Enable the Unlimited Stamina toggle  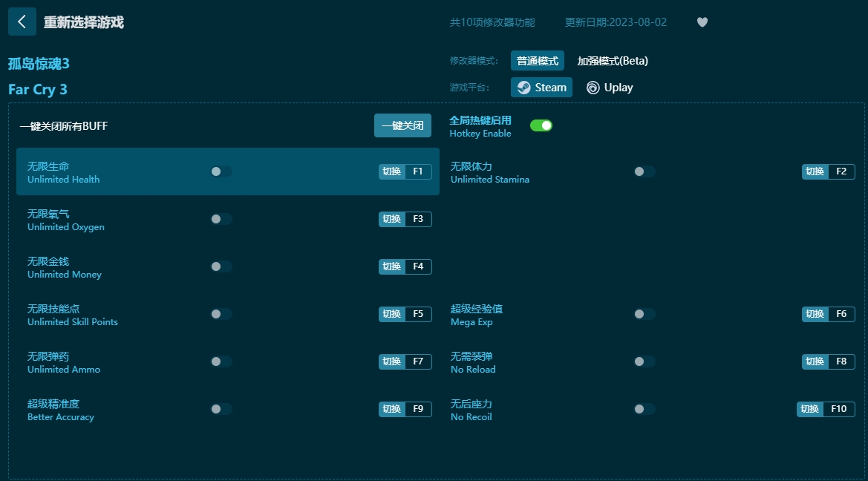(644, 171)
